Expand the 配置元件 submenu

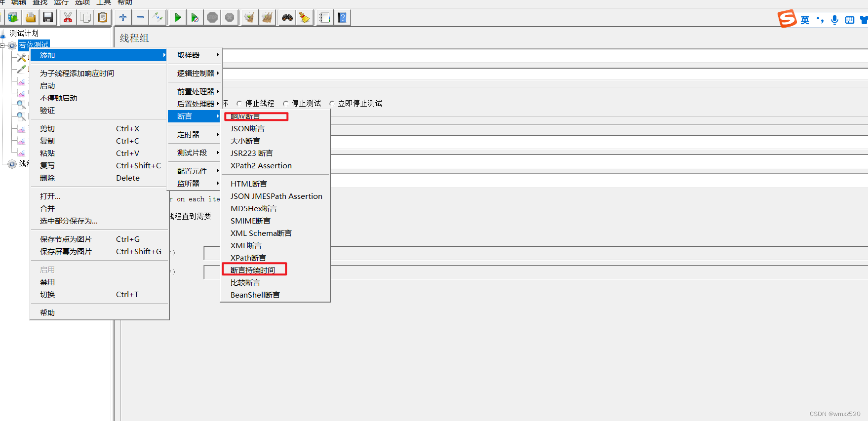[x=195, y=171]
